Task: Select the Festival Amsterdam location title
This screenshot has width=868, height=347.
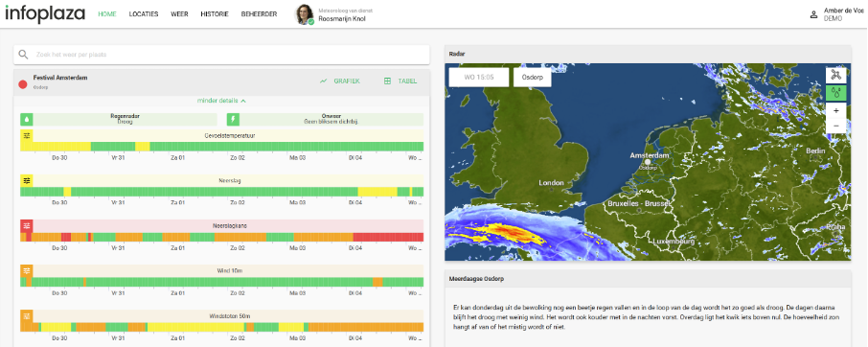Action: (x=60, y=78)
